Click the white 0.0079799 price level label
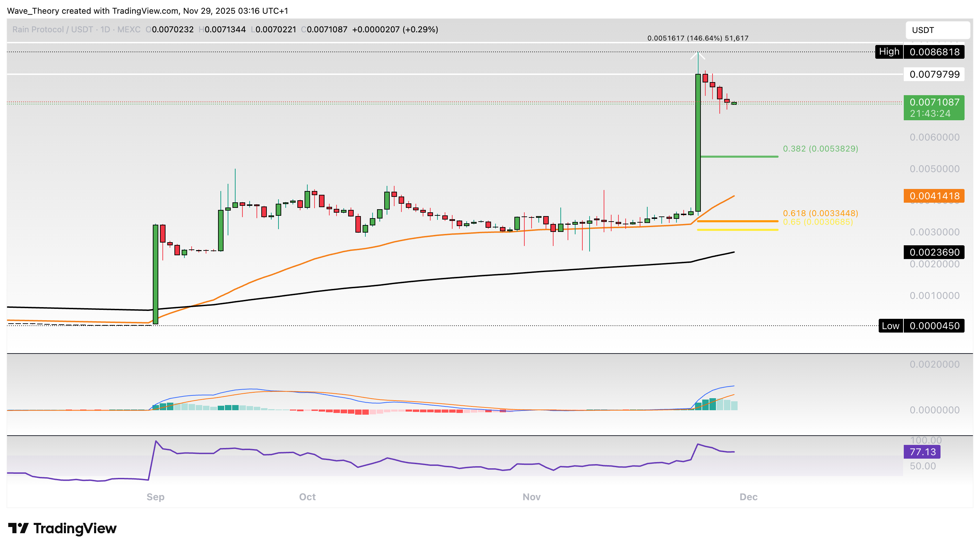980x549 pixels. coord(934,74)
